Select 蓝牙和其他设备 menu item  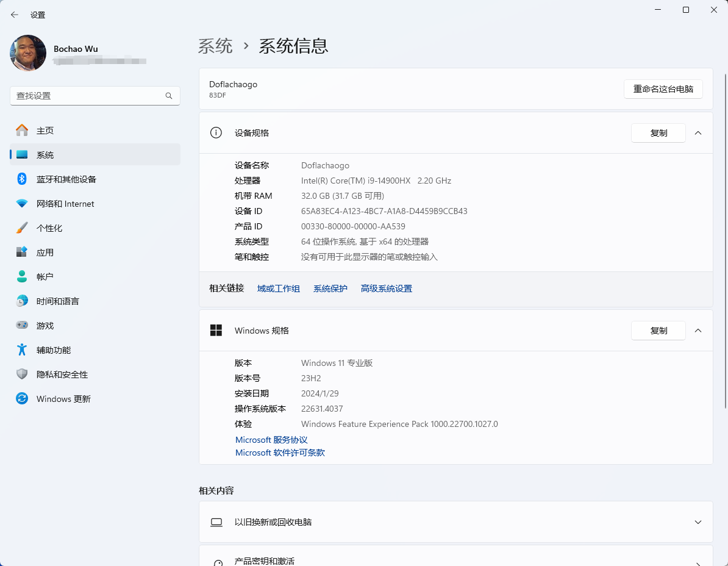[95, 179]
